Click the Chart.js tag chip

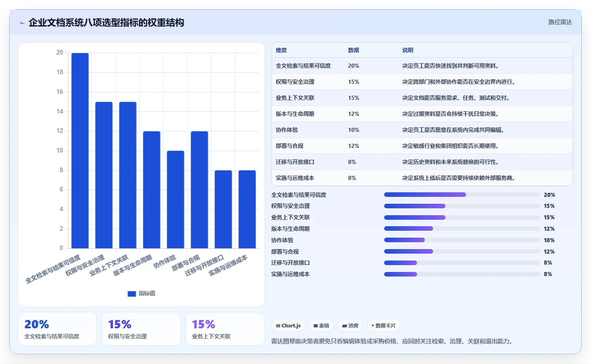tap(288, 326)
